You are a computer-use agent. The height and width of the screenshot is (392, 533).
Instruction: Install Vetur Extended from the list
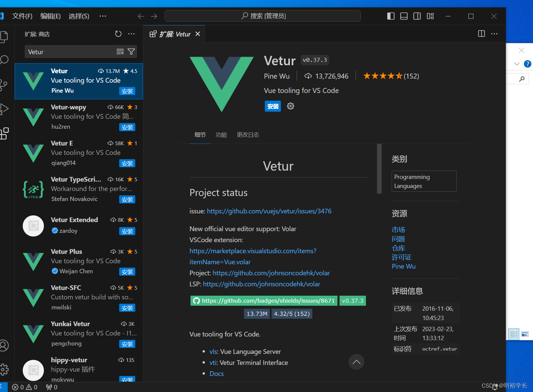[x=127, y=231]
